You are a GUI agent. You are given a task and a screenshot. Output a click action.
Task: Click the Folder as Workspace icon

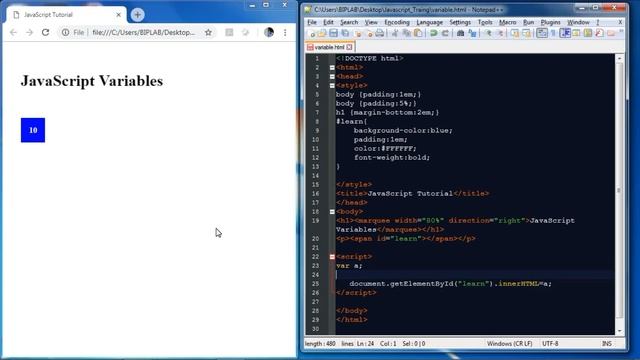[x=611, y=33]
